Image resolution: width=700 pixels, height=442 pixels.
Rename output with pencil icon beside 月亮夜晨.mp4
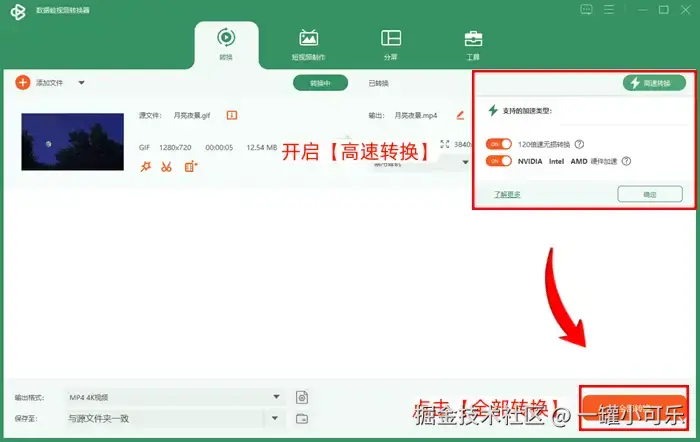click(x=460, y=115)
